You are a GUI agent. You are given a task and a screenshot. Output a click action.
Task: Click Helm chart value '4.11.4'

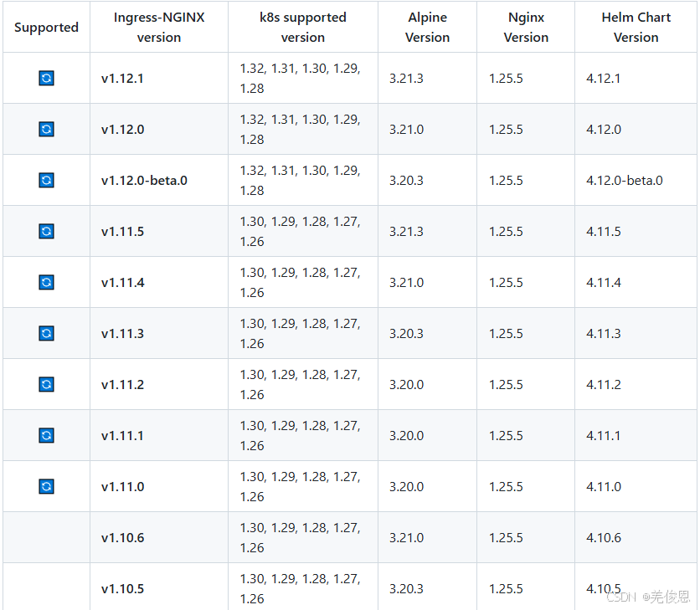tap(604, 283)
